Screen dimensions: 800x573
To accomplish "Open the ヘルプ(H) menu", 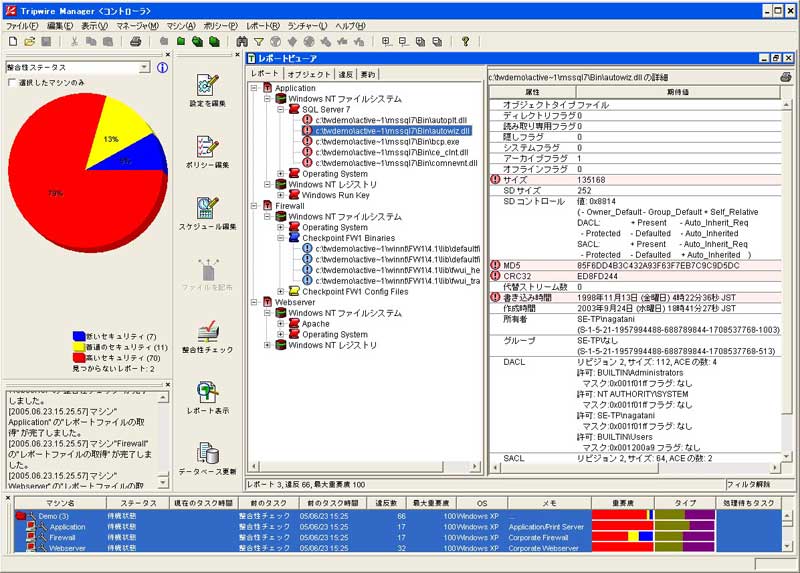I will click(350, 26).
